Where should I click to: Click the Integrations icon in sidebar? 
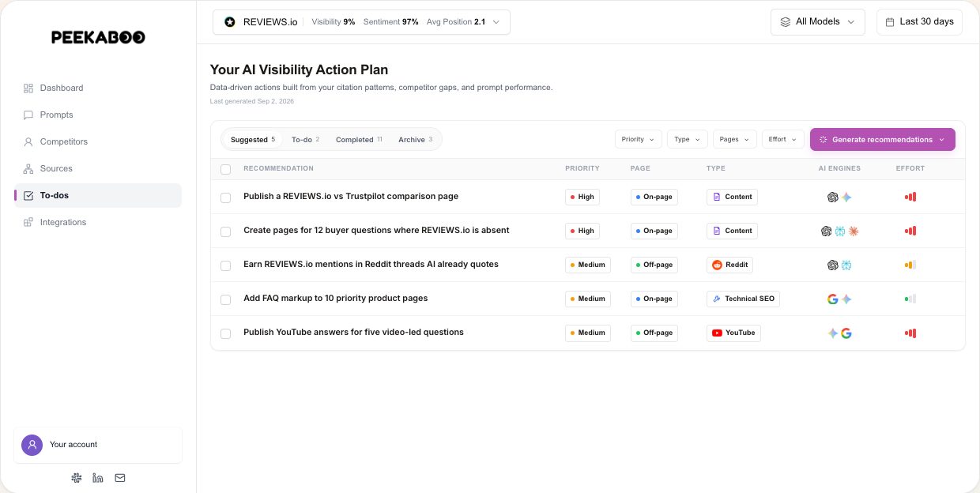[28, 222]
